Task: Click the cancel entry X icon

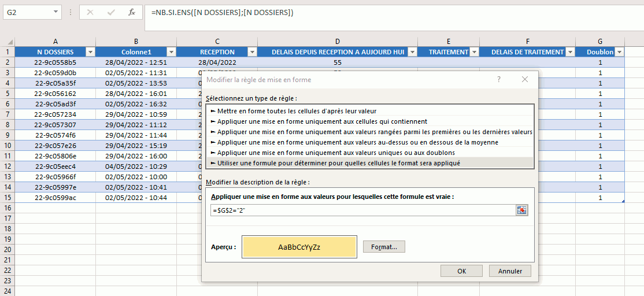Action: point(90,12)
